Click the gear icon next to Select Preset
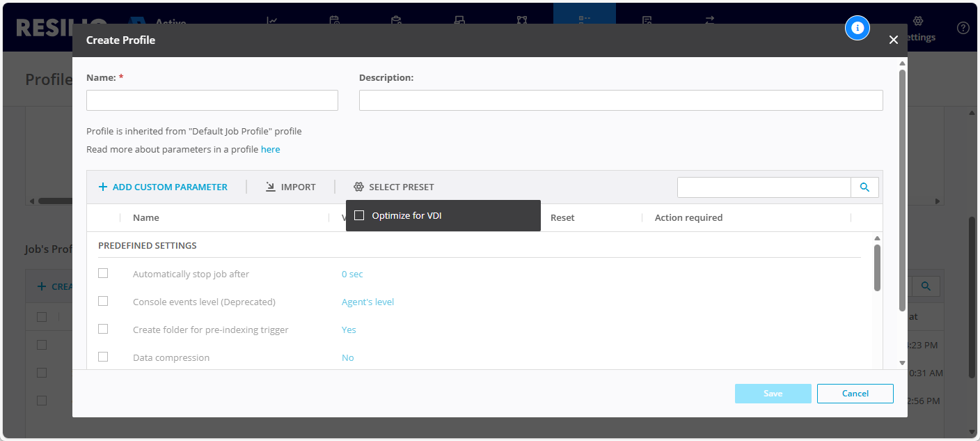The image size is (980, 441). pyautogui.click(x=359, y=187)
